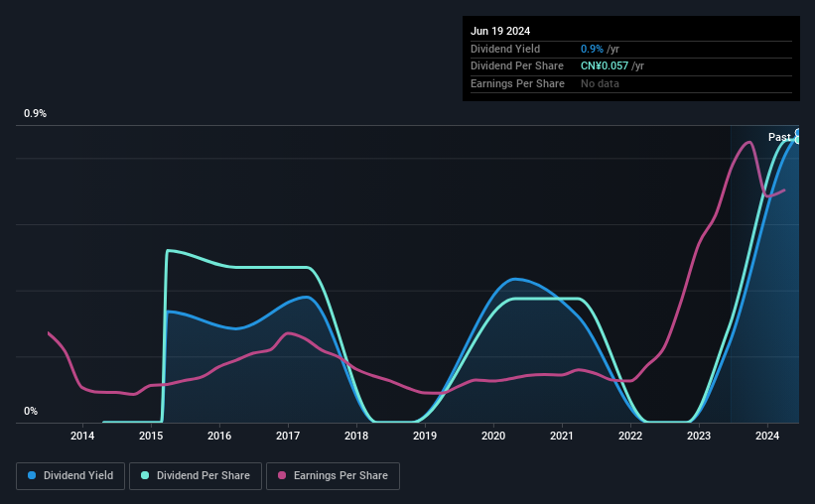Toggle the Dividend Per Share legend button
This screenshot has height=504, width=815.
(196, 476)
